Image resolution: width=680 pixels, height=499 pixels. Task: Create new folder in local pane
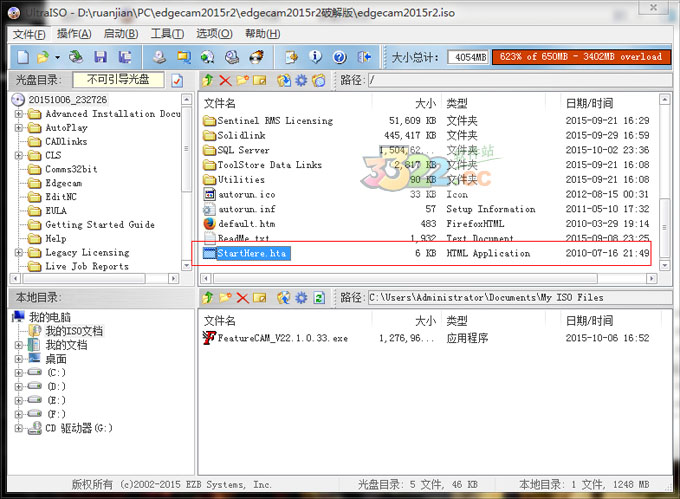[x=225, y=297]
